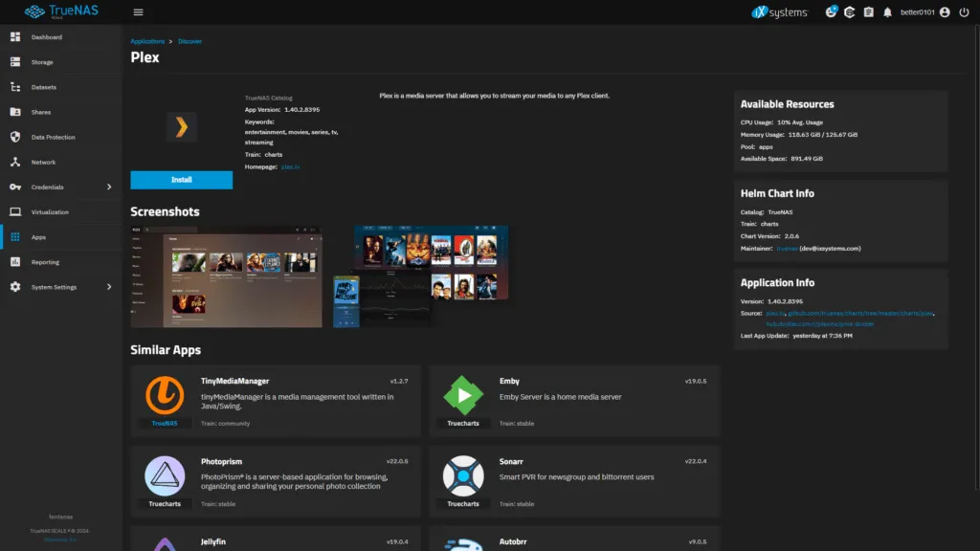Open the hamburger navigation menu
This screenshot has height=551, width=980.
(138, 12)
